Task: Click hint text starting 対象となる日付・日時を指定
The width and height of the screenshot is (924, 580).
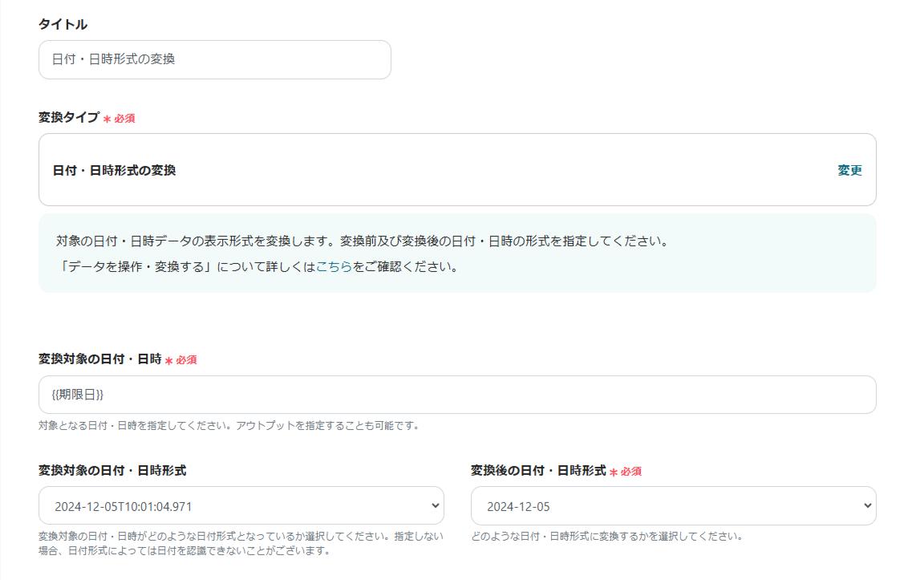Action: pos(229,425)
